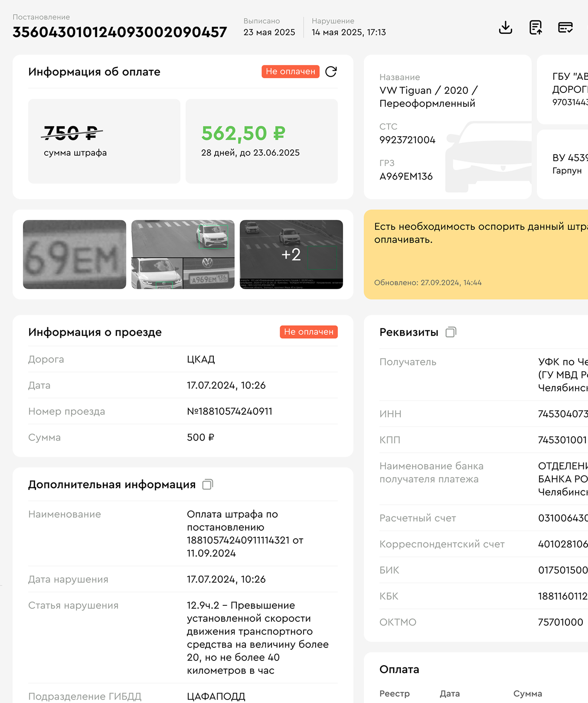Image resolution: width=588 pixels, height=703 pixels.
Task: Download the resolution document
Action: [x=505, y=27]
